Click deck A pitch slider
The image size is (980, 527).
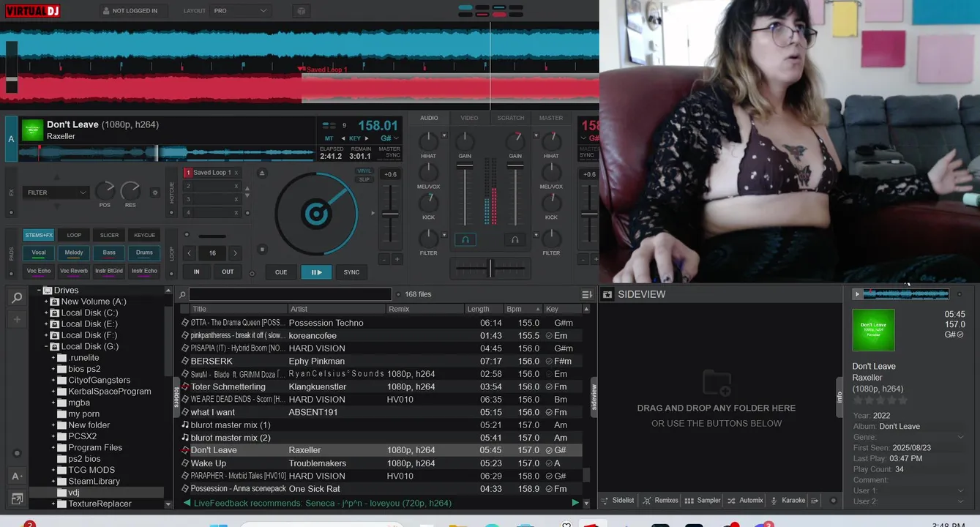(x=391, y=214)
